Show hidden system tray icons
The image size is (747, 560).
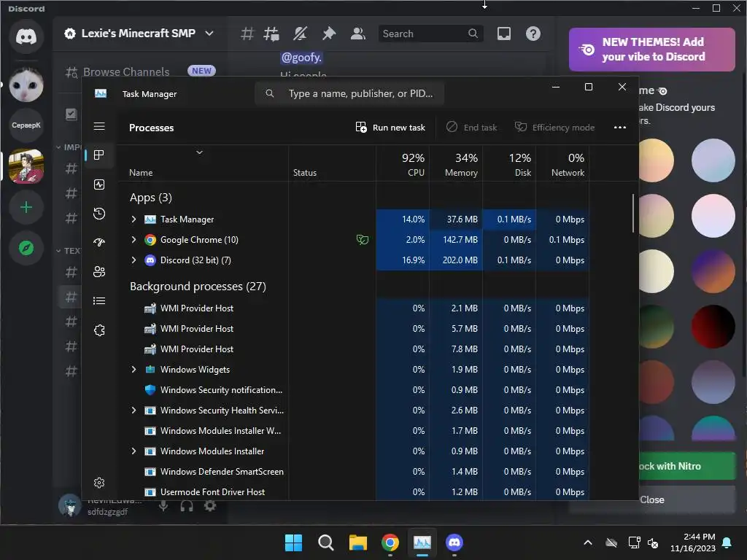(x=588, y=542)
